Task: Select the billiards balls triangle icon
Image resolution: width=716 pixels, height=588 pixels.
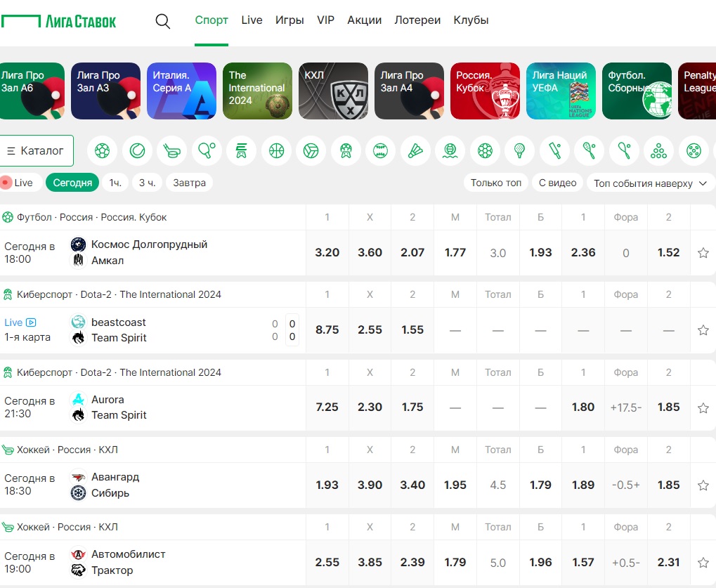Action: pyautogui.click(x=658, y=150)
